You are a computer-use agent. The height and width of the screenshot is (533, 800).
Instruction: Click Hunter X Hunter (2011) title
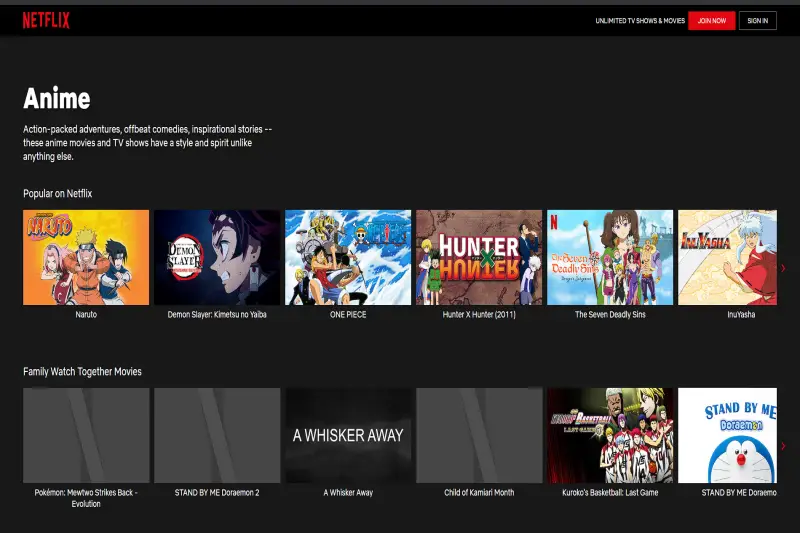tap(479, 315)
